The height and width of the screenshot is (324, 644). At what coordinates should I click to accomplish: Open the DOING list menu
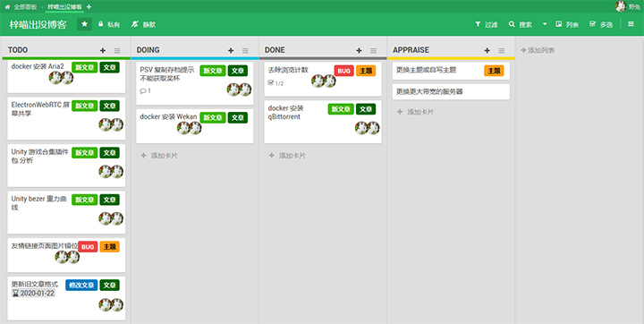[246, 51]
